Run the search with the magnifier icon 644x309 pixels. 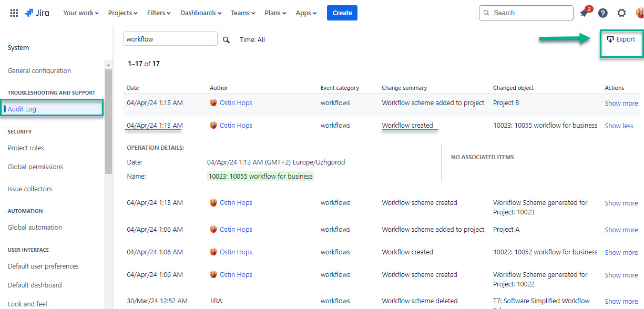pyautogui.click(x=226, y=39)
